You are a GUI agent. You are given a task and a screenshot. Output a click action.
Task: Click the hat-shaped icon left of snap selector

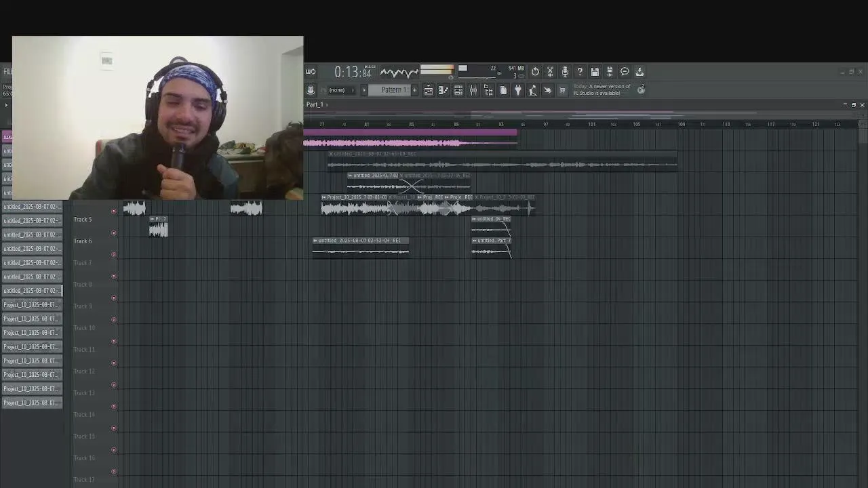point(311,90)
